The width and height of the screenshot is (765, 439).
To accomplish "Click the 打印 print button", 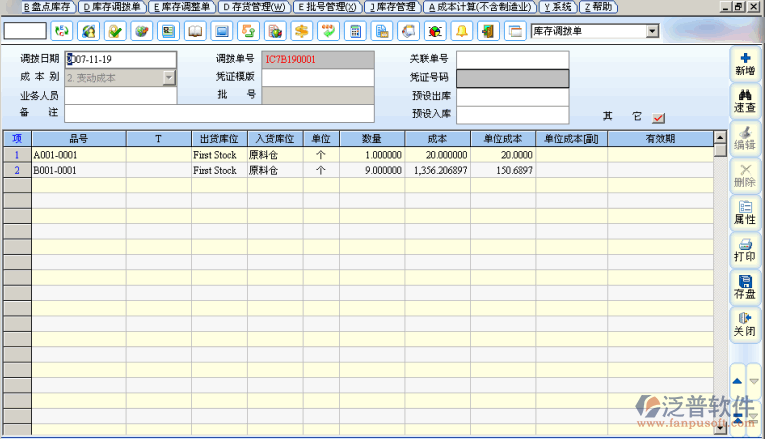I will coord(744,250).
